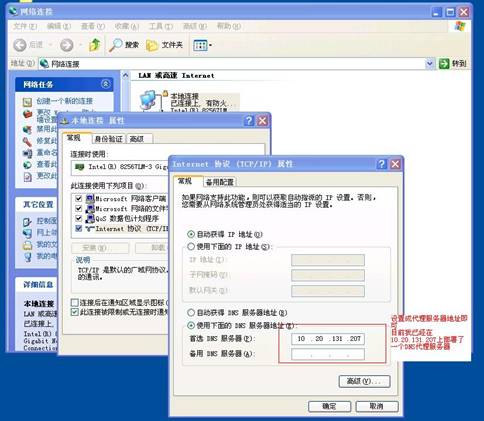Click the Go (转到) green arrow icon

pos(444,63)
